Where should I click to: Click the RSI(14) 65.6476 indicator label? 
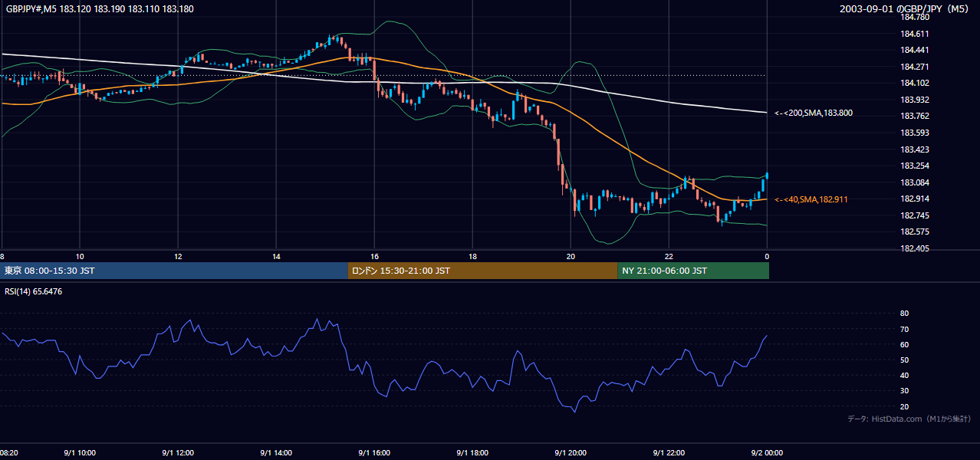pyautogui.click(x=35, y=291)
